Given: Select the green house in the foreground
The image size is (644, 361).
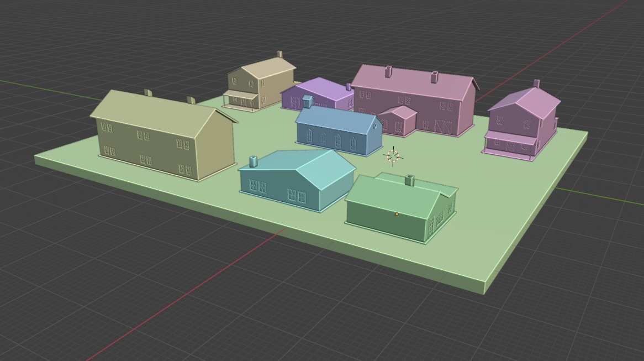Looking at the screenshot, I should pyautogui.click(x=400, y=208).
